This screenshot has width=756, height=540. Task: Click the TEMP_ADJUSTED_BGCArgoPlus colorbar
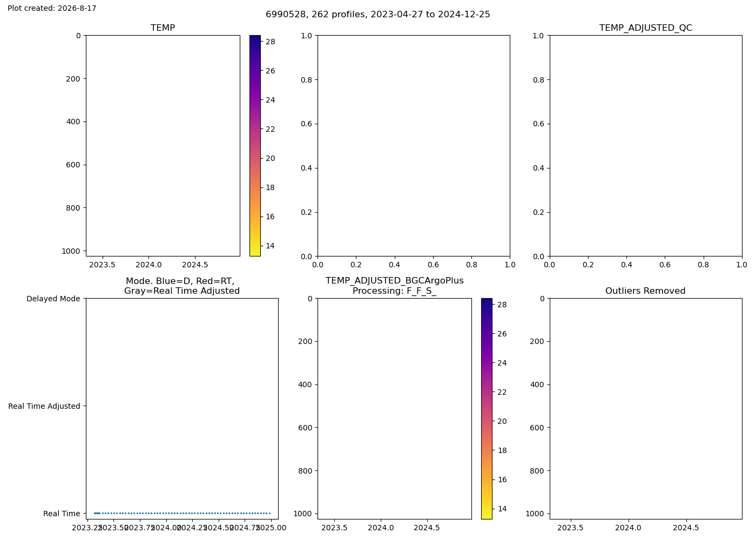(487, 409)
